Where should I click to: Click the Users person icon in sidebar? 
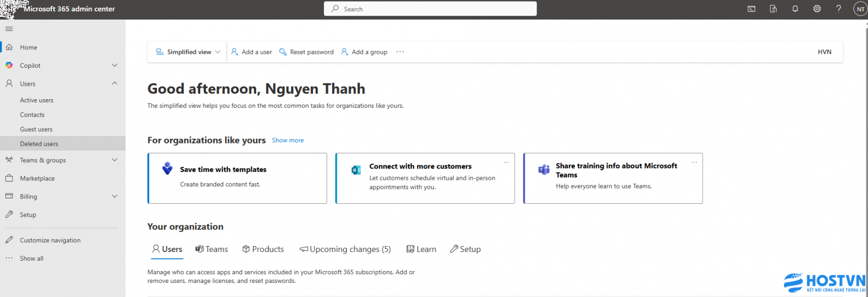point(9,83)
